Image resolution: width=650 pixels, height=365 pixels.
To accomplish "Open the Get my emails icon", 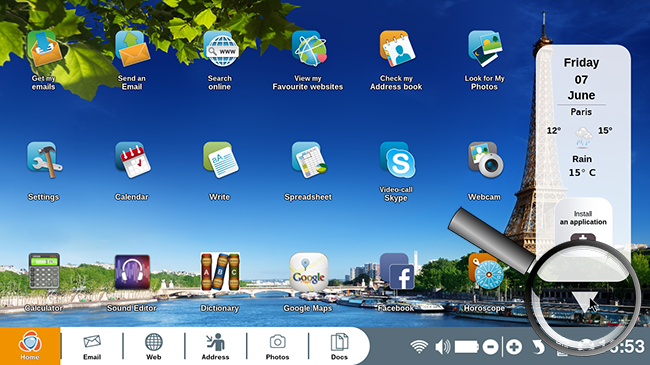I will coord(44,49).
